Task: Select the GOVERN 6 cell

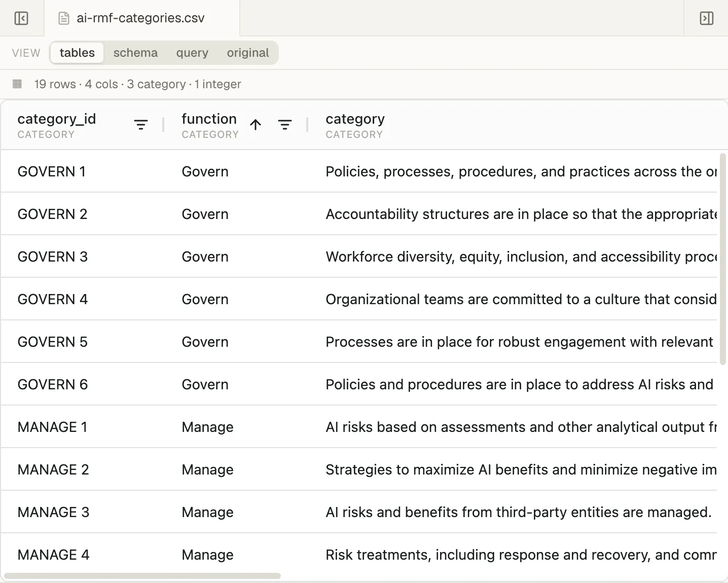Action: 82,384
